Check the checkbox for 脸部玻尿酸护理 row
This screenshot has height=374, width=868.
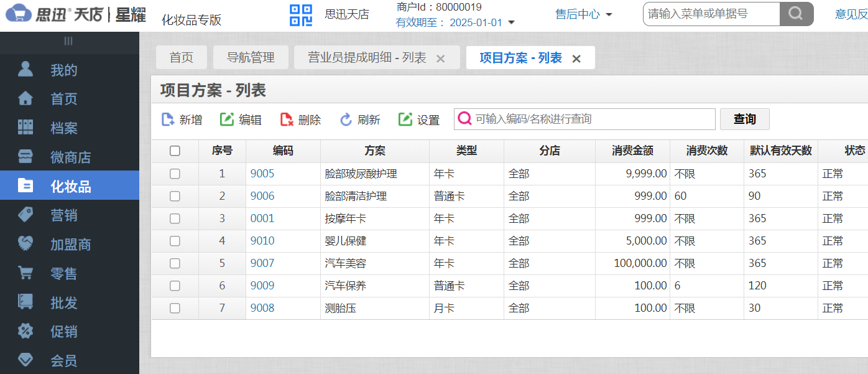[176, 173]
